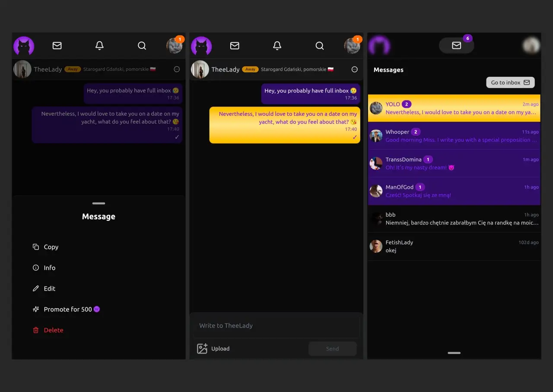This screenshot has width=553, height=392.
Task: Click Away status badge in middle chat
Action: [250, 69]
